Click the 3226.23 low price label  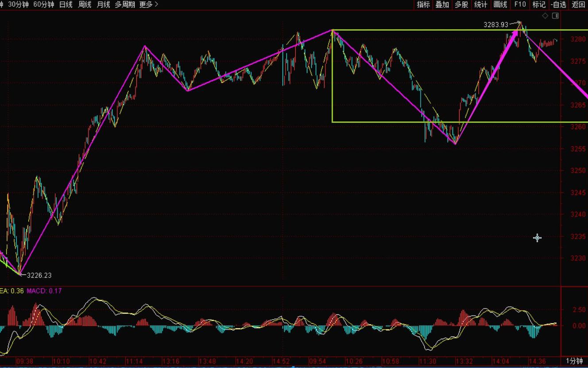point(39,275)
